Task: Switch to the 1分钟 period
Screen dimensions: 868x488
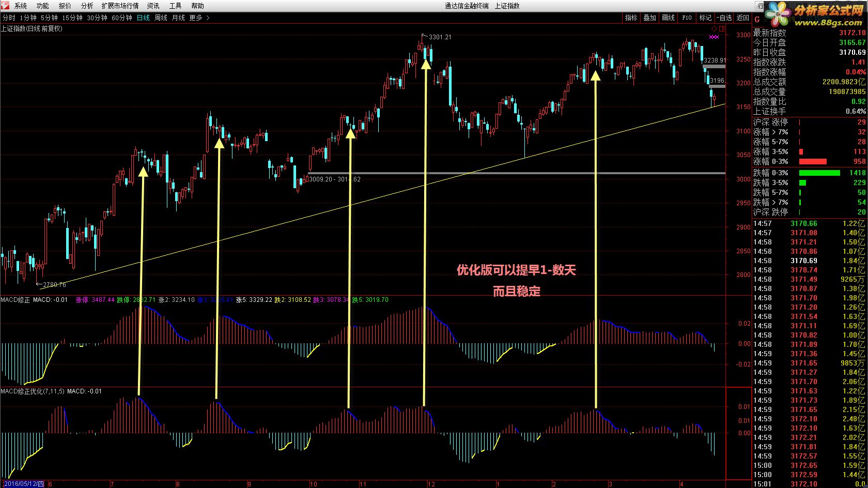Action: pos(28,18)
